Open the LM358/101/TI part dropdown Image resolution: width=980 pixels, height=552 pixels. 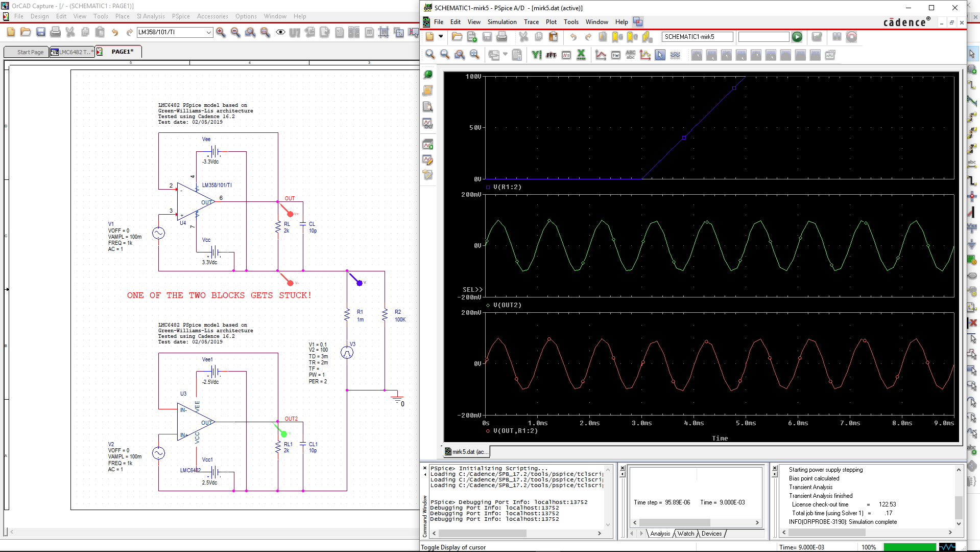click(208, 32)
